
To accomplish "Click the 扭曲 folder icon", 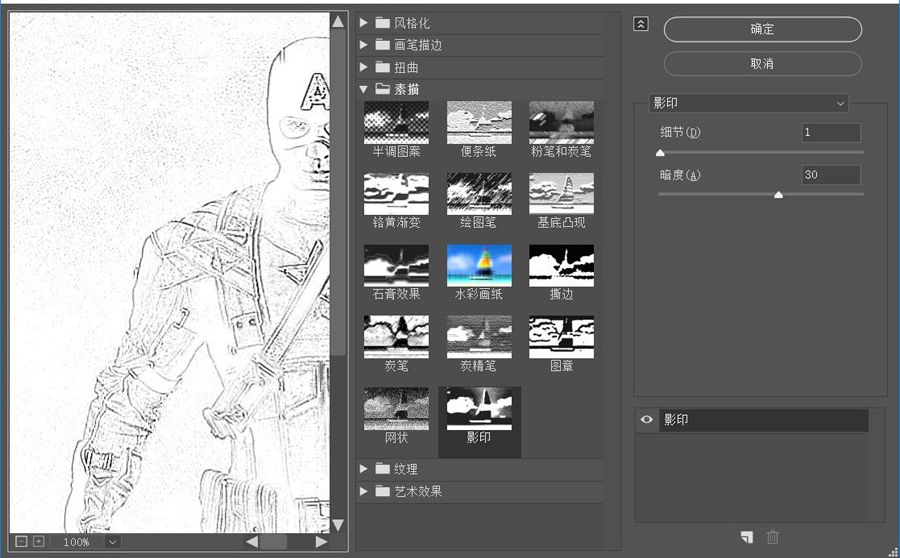I will [383, 67].
